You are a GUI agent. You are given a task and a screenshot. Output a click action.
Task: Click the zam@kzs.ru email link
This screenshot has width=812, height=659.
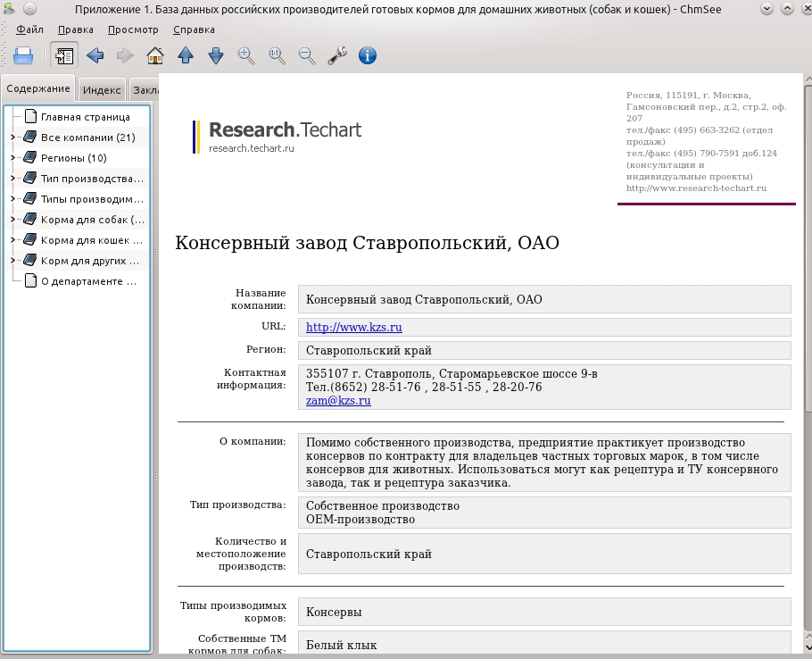pyautogui.click(x=338, y=400)
